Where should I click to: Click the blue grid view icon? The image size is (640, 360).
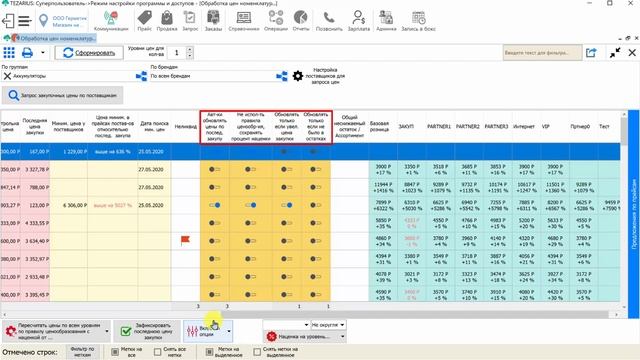coord(9,53)
